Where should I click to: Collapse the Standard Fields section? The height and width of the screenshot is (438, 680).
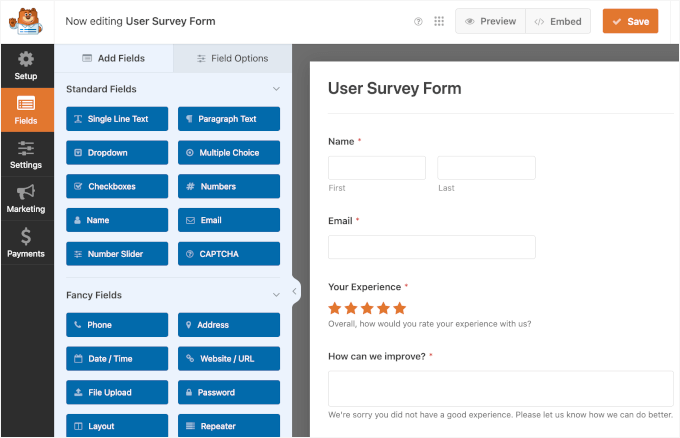(x=276, y=89)
